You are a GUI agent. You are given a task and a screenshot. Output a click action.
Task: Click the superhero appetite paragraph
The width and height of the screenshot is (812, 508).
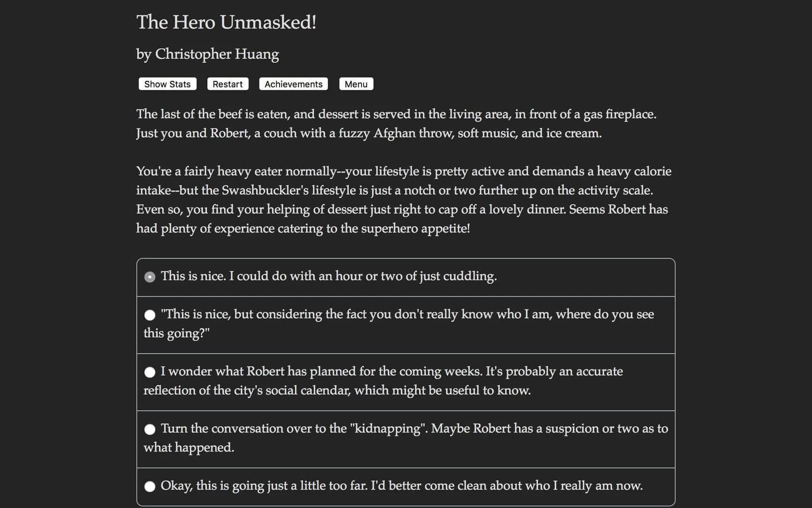[x=404, y=200]
